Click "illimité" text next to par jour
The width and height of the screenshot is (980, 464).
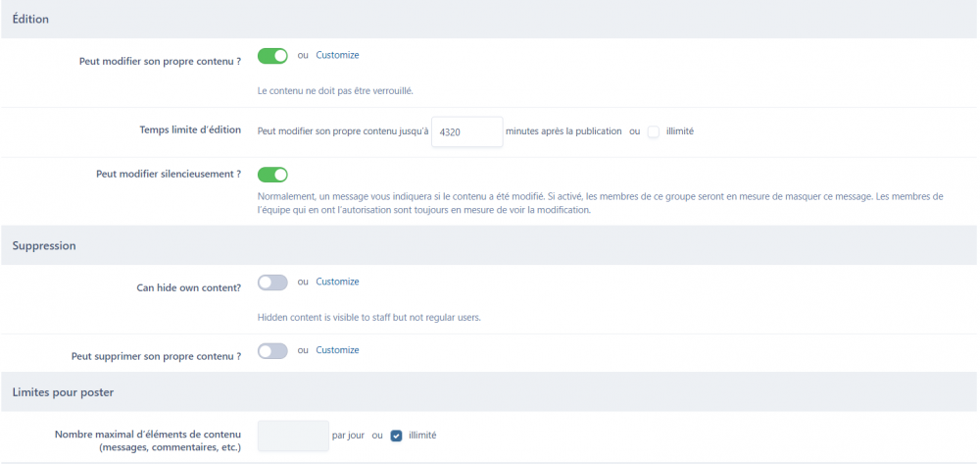click(x=422, y=436)
